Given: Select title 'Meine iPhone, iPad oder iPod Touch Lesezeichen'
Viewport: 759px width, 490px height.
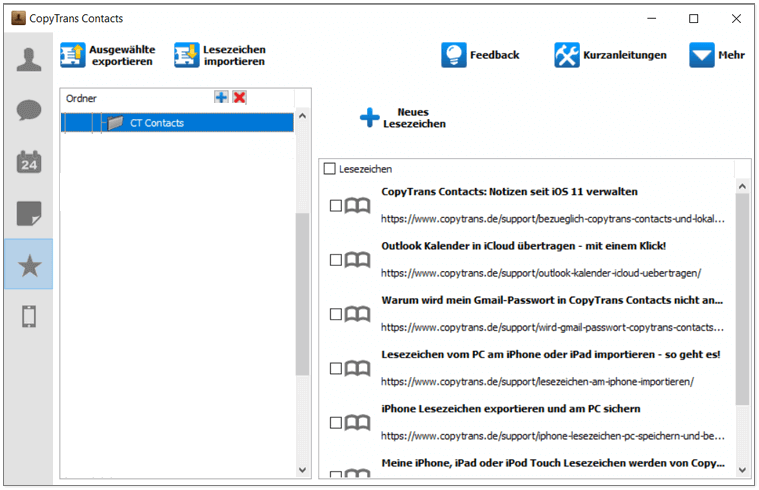Looking at the screenshot, I should tap(553, 462).
